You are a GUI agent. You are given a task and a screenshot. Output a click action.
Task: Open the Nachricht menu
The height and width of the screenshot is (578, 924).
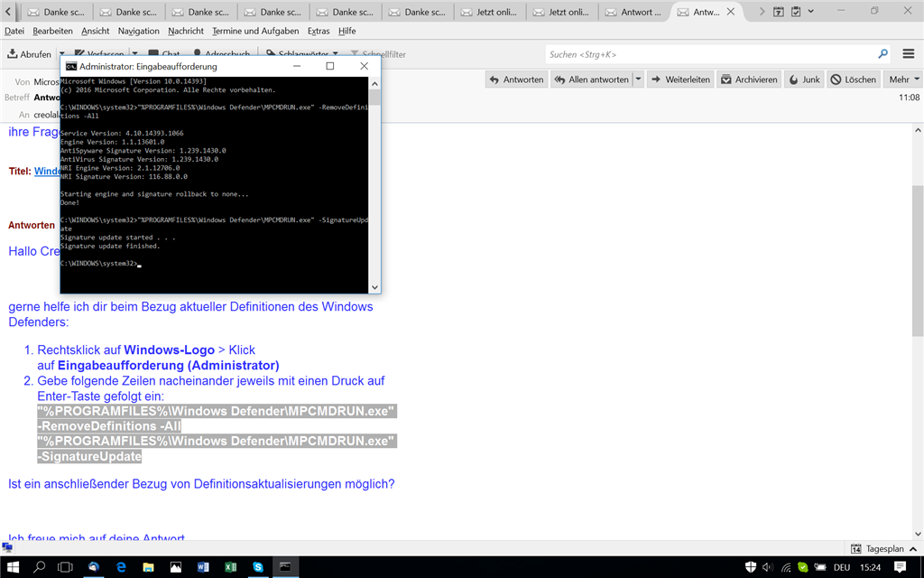(x=186, y=31)
